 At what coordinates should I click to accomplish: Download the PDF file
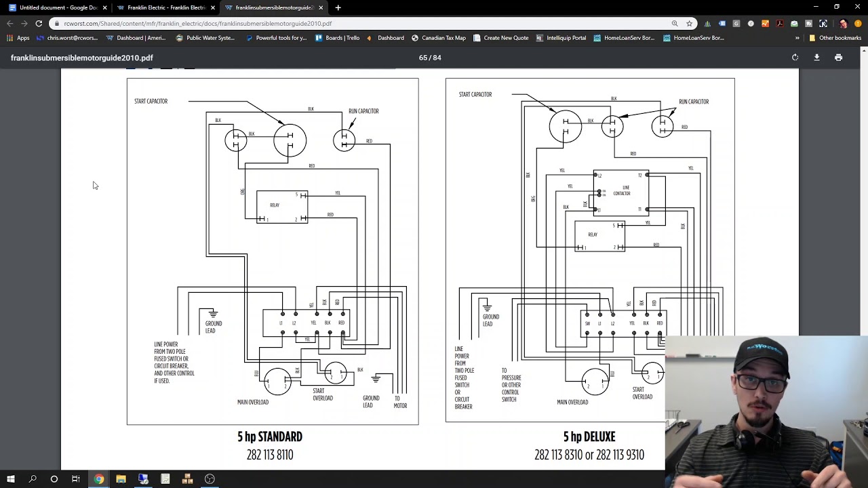[x=816, y=58]
